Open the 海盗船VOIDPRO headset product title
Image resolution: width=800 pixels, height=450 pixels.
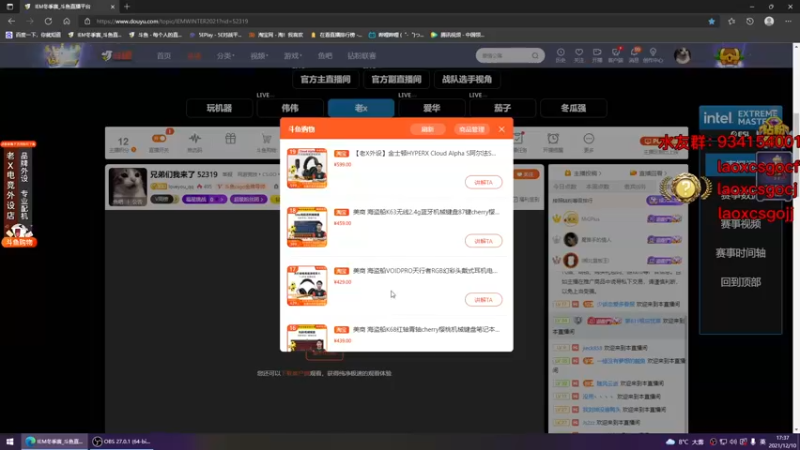pos(425,270)
